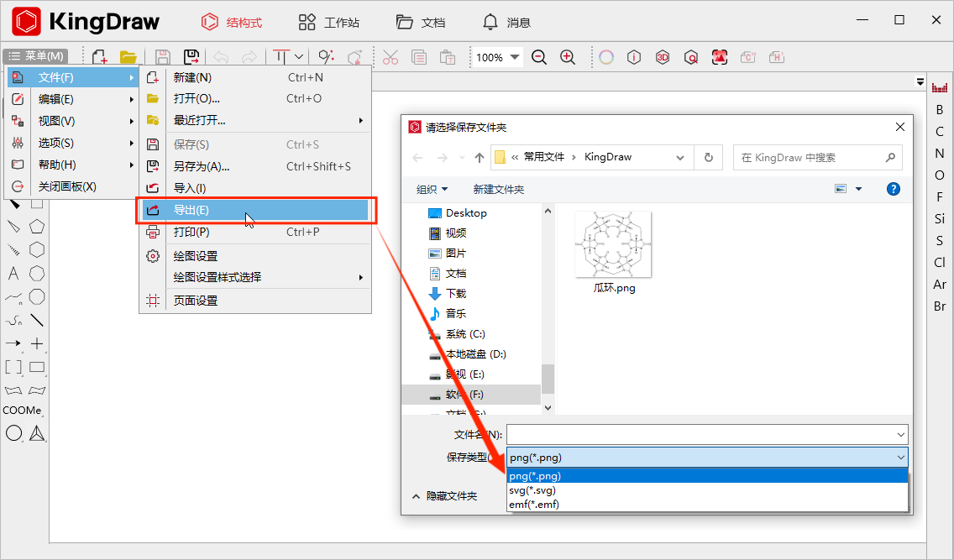Click the 文件名 input field
954x560 pixels.
[x=707, y=434]
